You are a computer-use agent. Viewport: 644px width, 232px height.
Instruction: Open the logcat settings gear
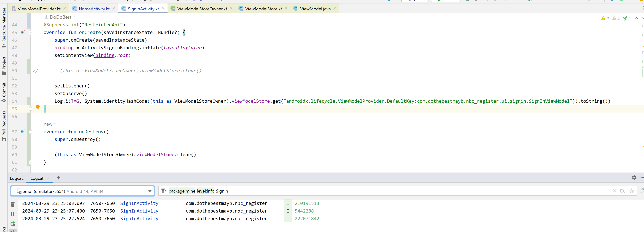(634, 178)
